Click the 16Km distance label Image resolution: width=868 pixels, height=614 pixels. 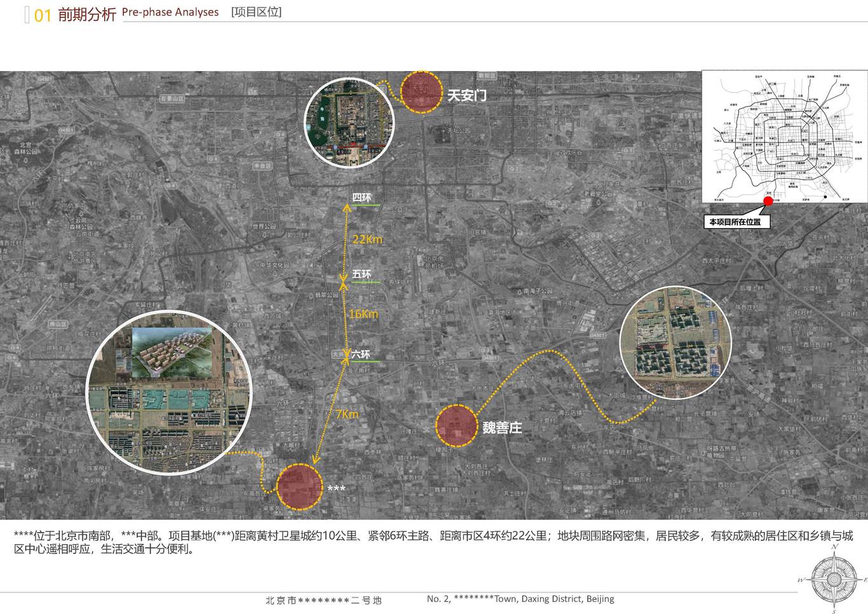[363, 314]
